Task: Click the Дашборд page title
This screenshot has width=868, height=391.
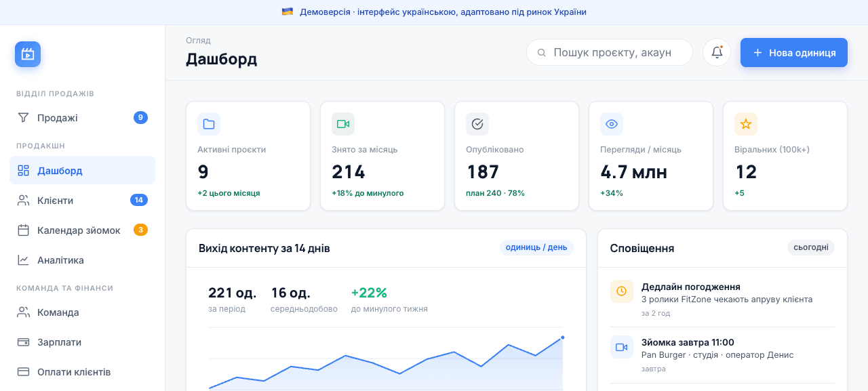Action: [x=222, y=59]
